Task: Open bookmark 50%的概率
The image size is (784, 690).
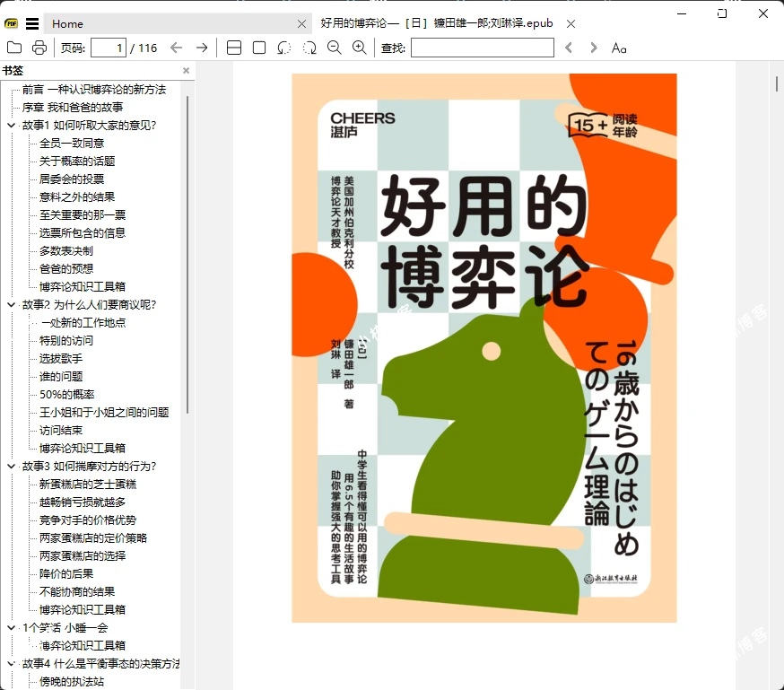Action: click(x=67, y=395)
